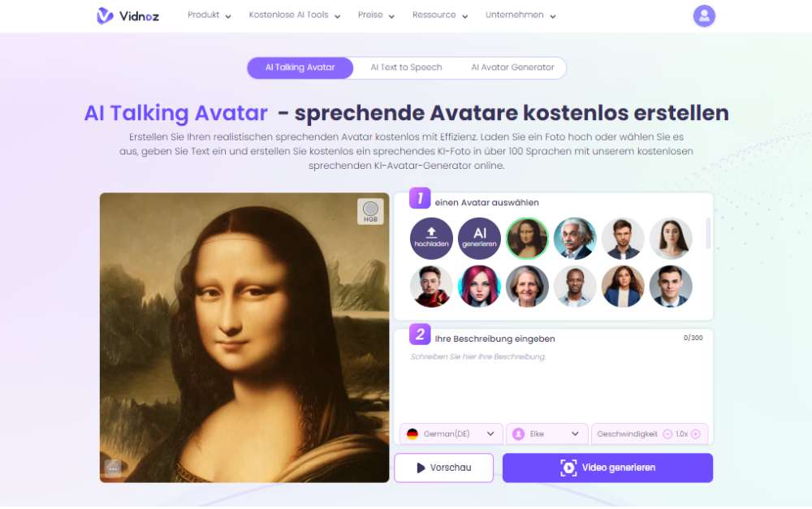Image resolution: width=812 pixels, height=509 pixels.
Task: Click the Vidnoz logo
Action: pos(128,16)
